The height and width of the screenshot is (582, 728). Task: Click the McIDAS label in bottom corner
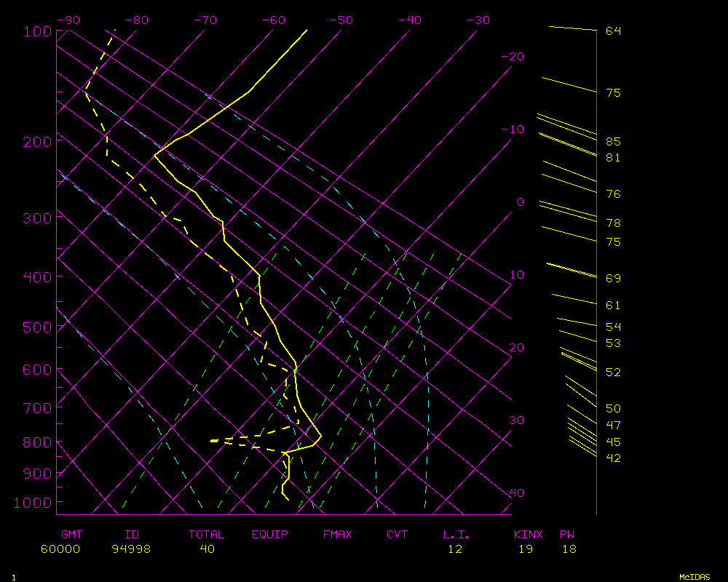click(694, 576)
